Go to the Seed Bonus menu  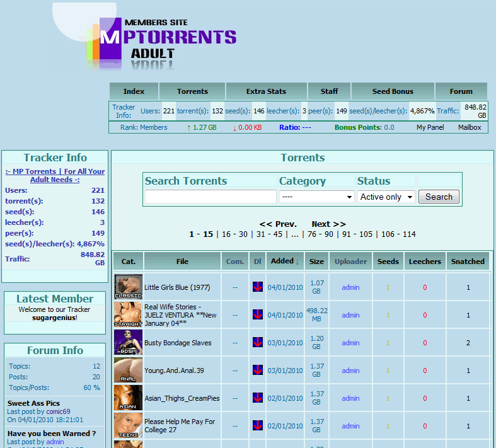[392, 91]
